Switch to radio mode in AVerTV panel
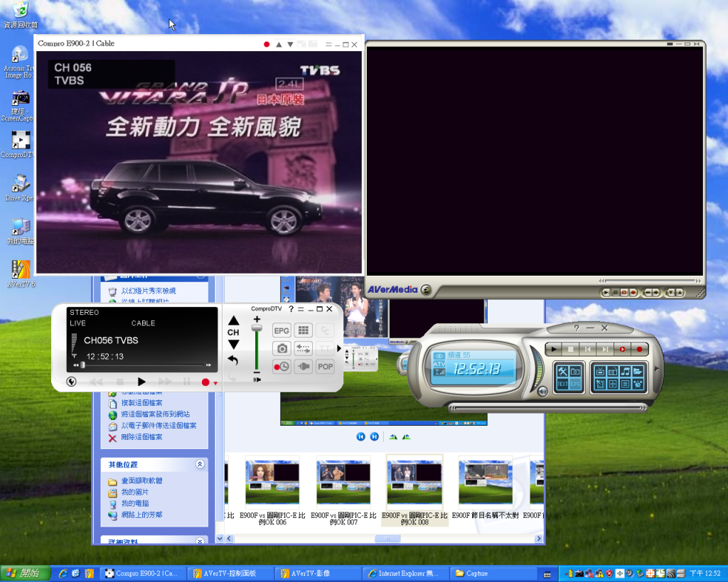This screenshot has height=582, width=728. tap(612, 371)
